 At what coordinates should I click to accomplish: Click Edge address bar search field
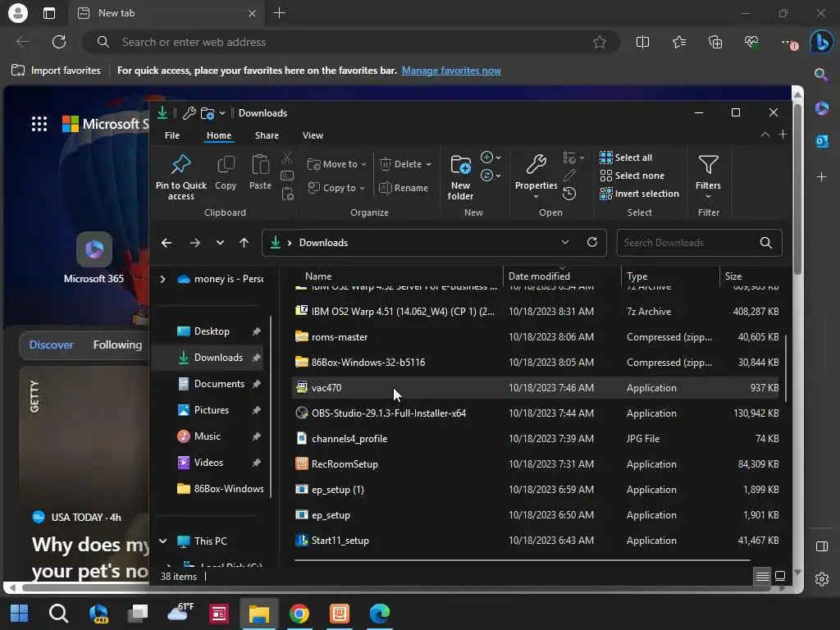tap(351, 43)
